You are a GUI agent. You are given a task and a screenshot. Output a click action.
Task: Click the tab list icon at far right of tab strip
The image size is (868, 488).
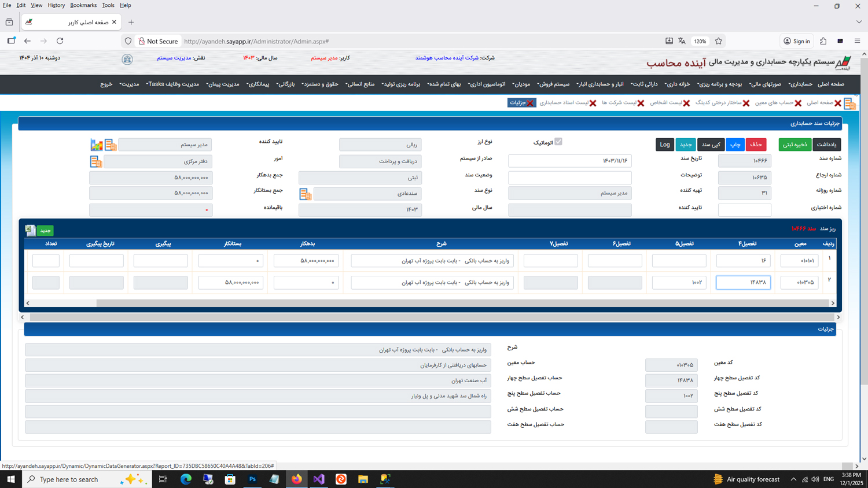pos(849,103)
